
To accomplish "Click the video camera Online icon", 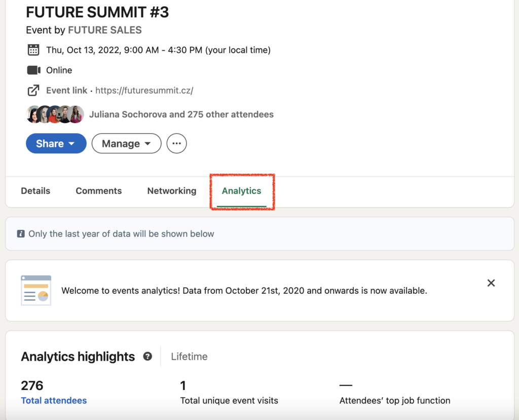I will [x=33, y=70].
